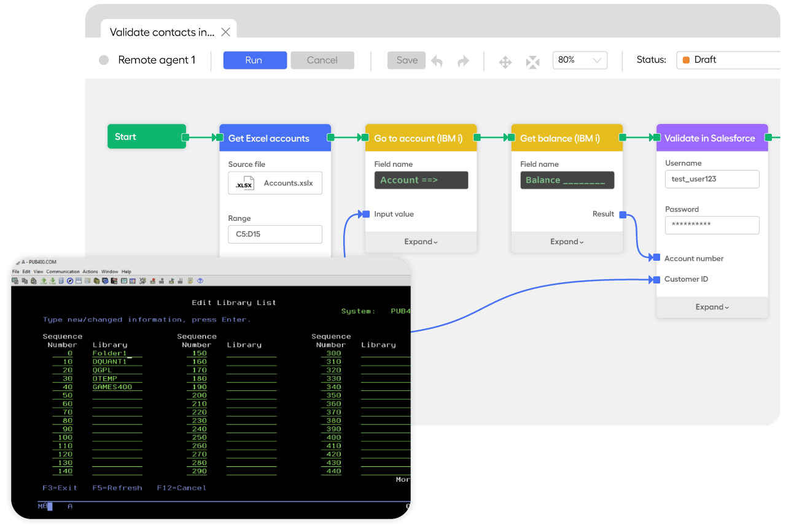Click the fit-to-screen collapse arrows icon
786x532 pixels.
coord(532,62)
